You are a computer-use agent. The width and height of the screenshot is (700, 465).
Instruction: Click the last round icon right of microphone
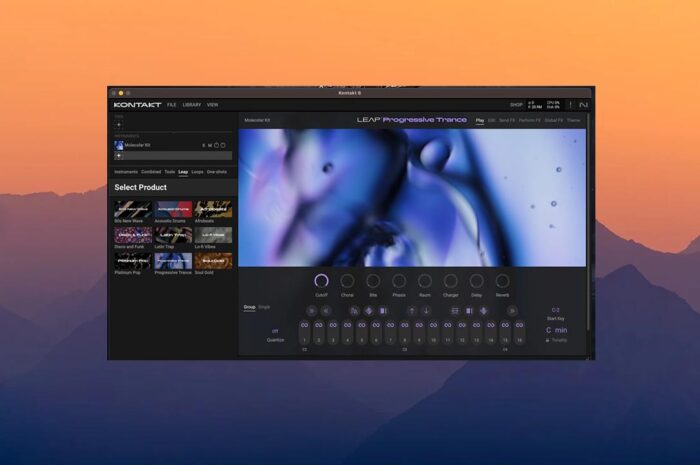coord(512,311)
